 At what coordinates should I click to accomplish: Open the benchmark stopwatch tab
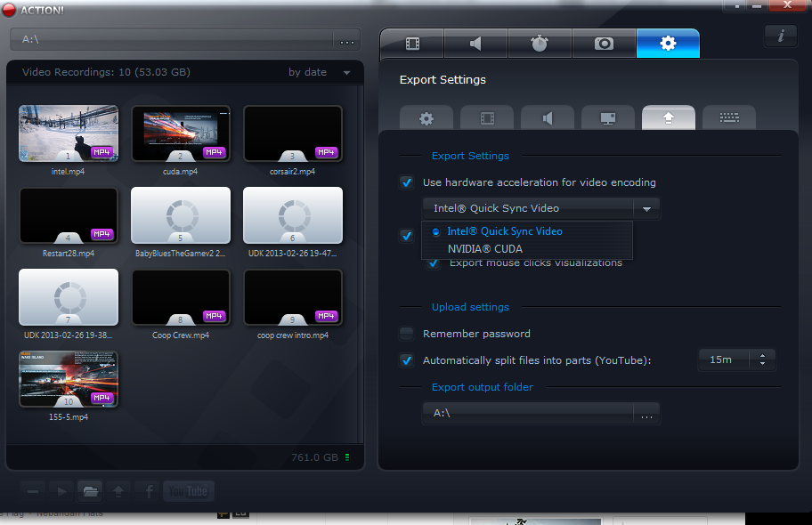[x=540, y=44]
